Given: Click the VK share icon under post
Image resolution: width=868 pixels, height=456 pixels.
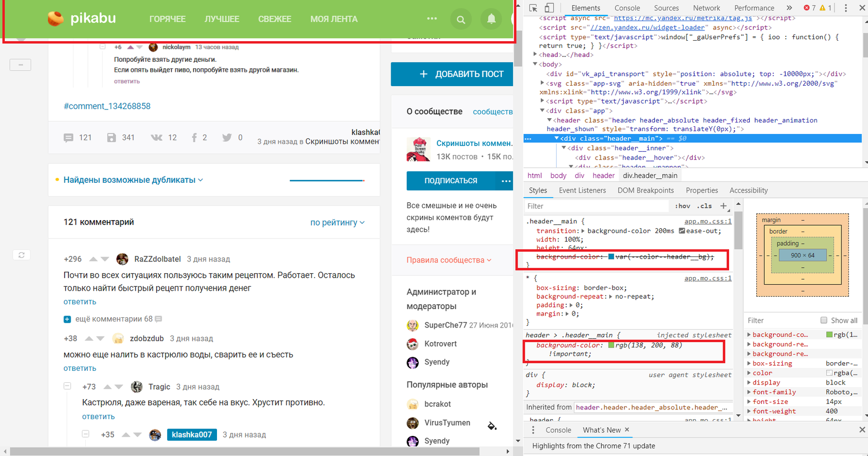Looking at the screenshot, I should click(x=157, y=138).
